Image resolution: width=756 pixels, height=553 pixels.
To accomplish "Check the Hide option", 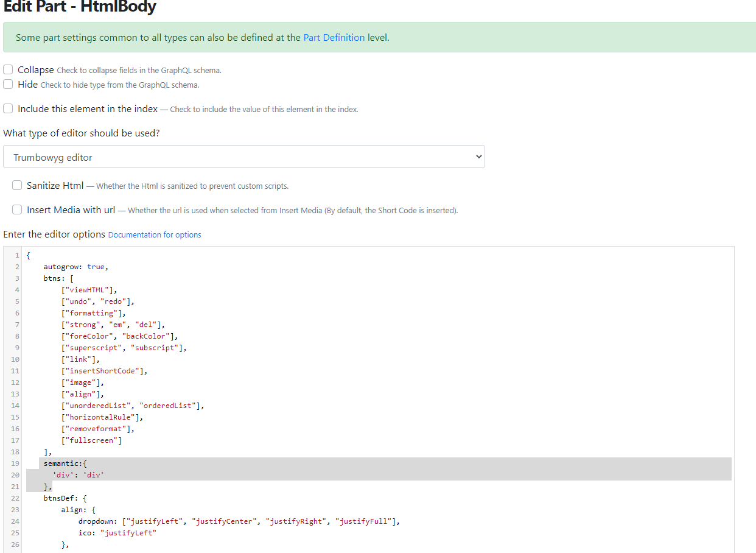I will (x=8, y=84).
